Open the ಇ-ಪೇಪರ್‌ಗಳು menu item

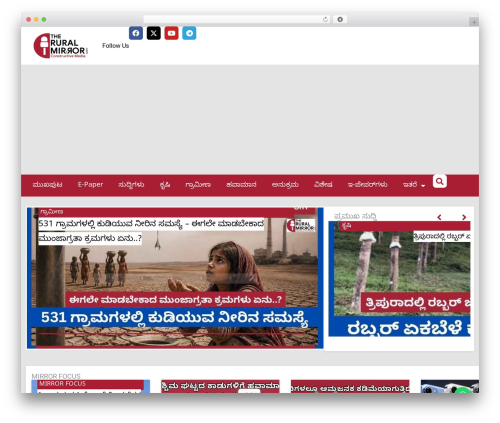coord(367,185)
